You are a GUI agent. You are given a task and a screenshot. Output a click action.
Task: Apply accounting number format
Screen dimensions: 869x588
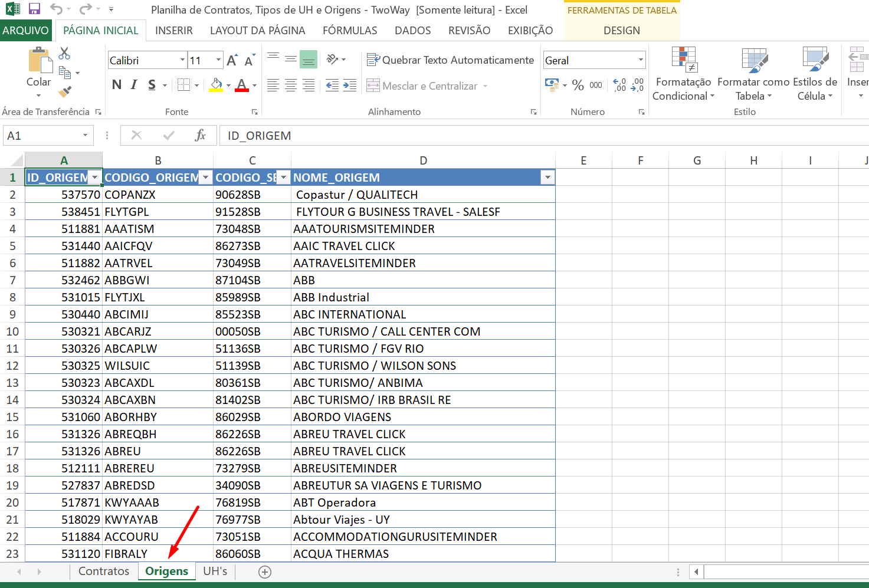pos(552,86)
